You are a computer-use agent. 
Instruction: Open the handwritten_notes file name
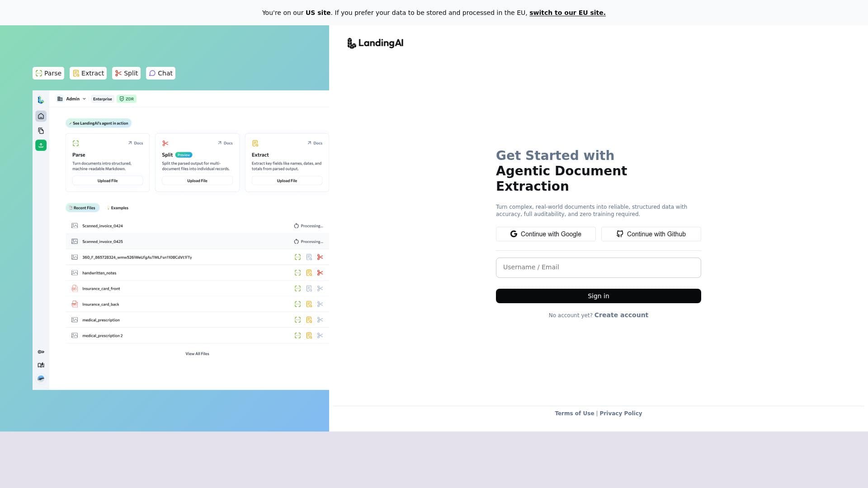[x=99, y=273]
